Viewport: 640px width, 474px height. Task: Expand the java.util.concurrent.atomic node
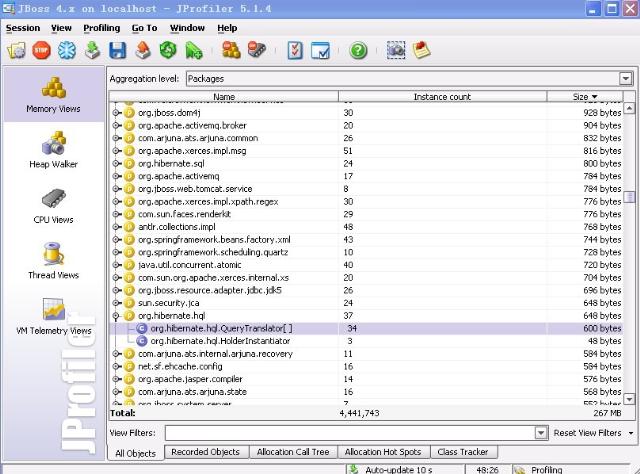pyautogui.click(x=116, y=265)
